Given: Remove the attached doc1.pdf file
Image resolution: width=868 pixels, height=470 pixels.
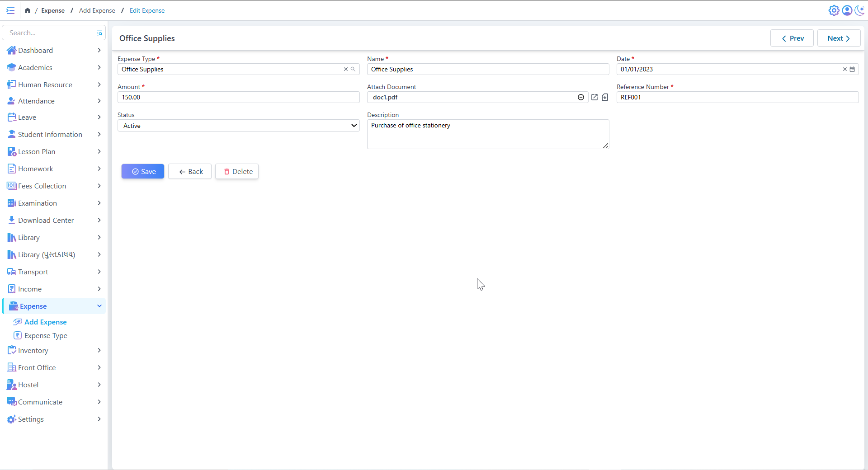Looking at the screenshot, I should click(x=581, y=97).
